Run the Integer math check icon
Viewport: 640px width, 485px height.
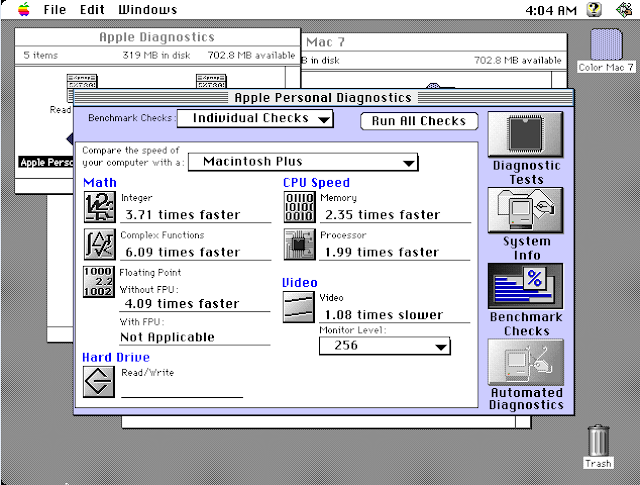point(100,207)
